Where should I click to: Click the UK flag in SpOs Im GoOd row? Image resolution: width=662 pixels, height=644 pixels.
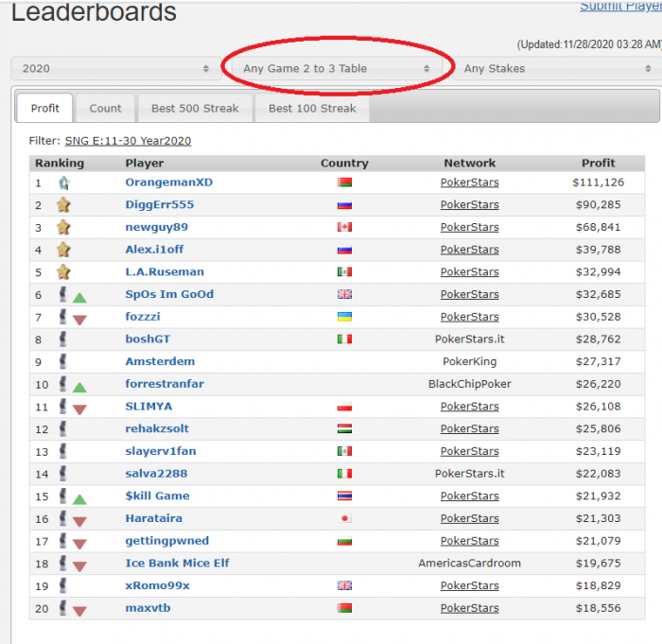pyautogui.click(x=344, y=294)
